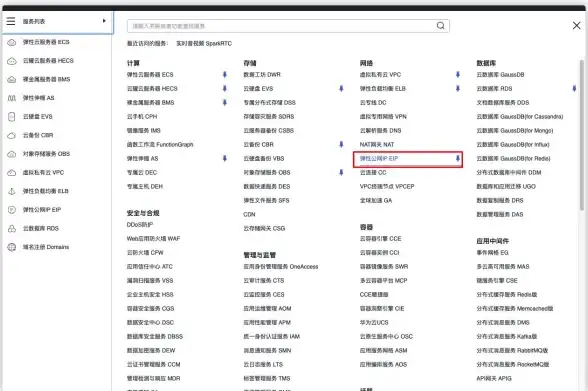The height and width of the screenshot is (391, 588).
Task: Focus the service search input field
Action: click(288, 26)
